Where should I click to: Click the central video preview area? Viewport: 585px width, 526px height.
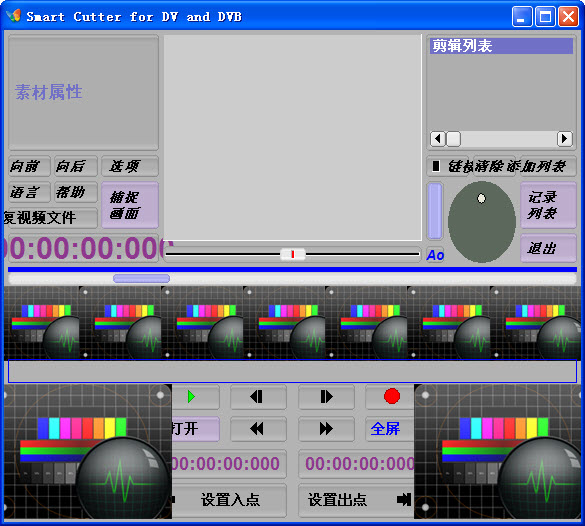point(293,138)
